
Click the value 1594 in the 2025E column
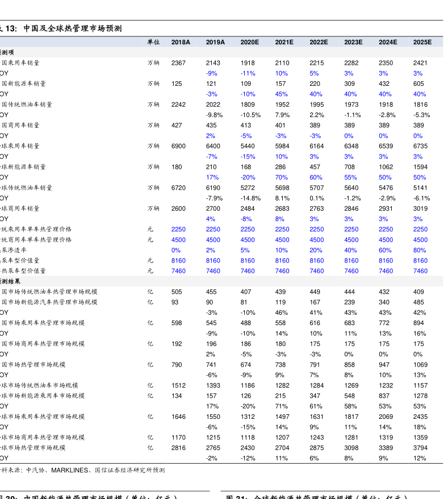420,167
